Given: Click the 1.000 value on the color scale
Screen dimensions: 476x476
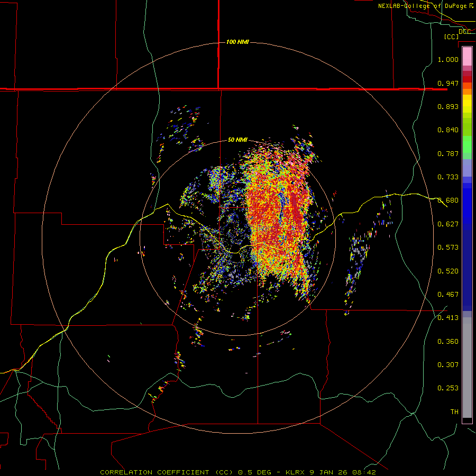Looking at the screenshot, I should [x=448, y=59].
